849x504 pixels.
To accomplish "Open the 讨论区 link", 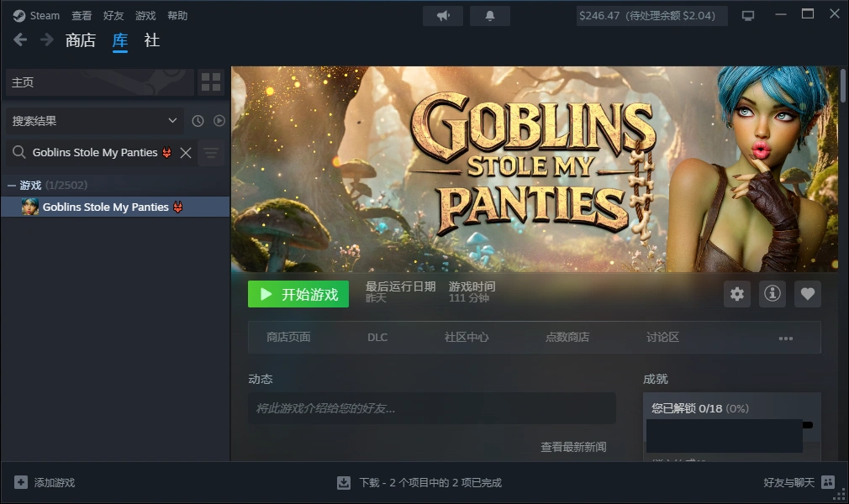I will coord(662,338).
